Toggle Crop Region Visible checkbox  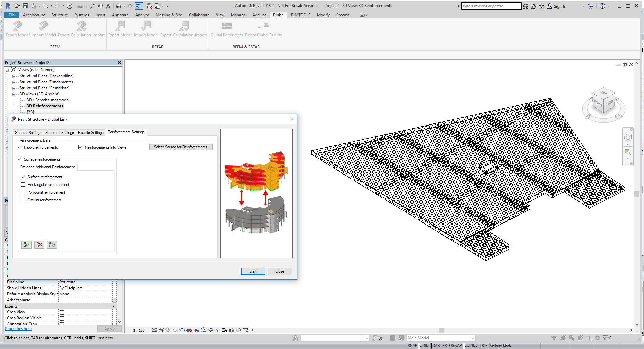pos(62,318)
